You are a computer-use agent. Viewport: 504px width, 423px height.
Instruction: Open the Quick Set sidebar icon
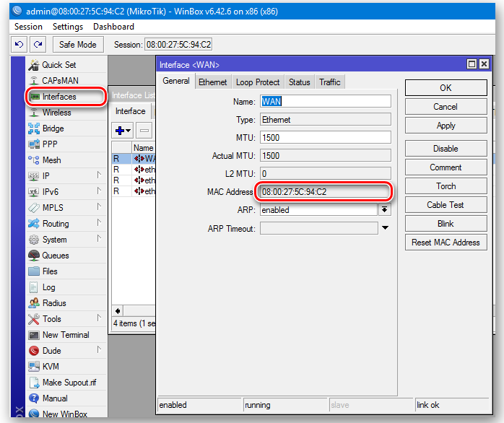(34, 65)
